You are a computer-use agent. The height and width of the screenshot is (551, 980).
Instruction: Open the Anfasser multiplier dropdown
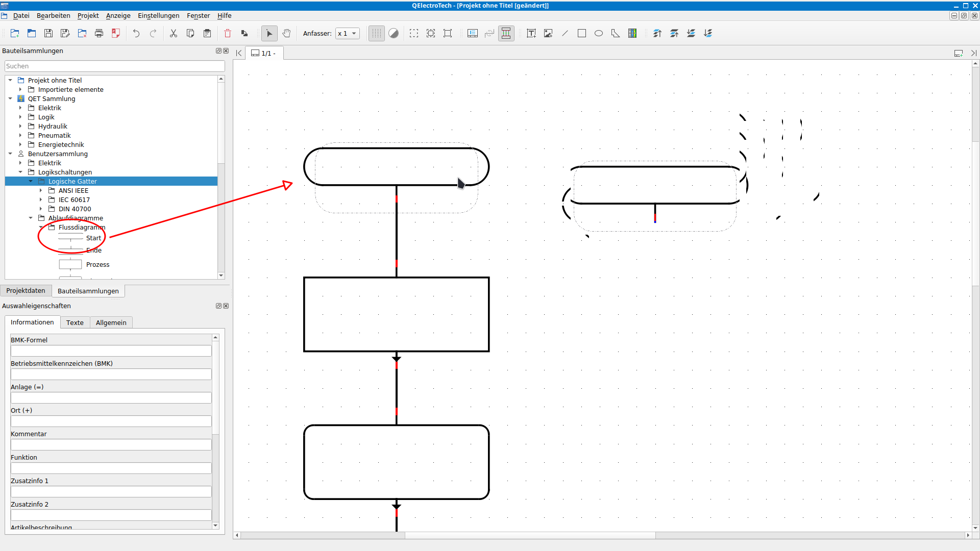[348, 33]
